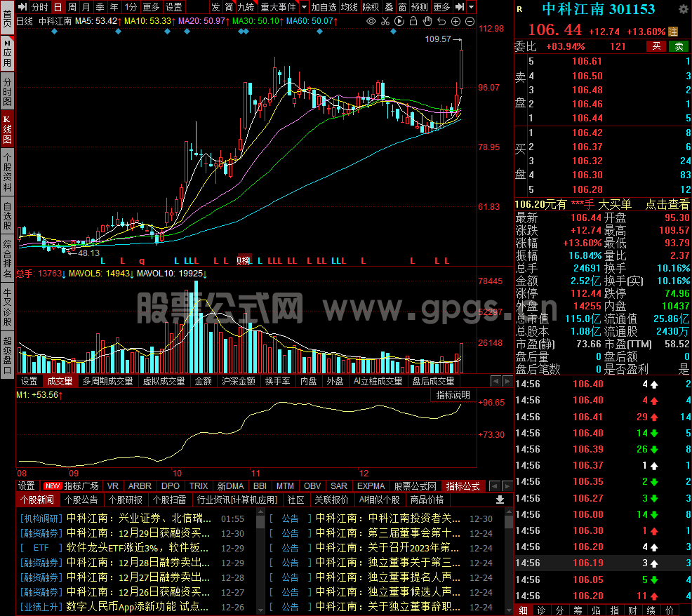Open 综合排名 in left sidebar

pos(8,259)
